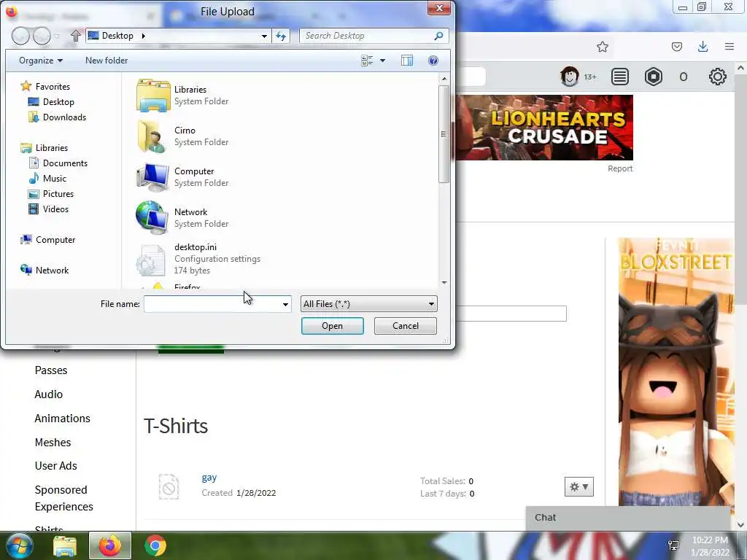Click the Firefox bookmark star icon
Viewport: 747px width, 560px height.
602,47
